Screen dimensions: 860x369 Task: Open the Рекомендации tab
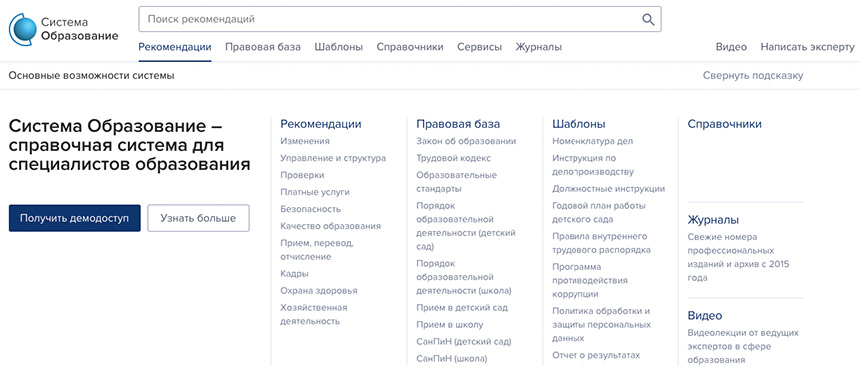(x=175, y=47)
